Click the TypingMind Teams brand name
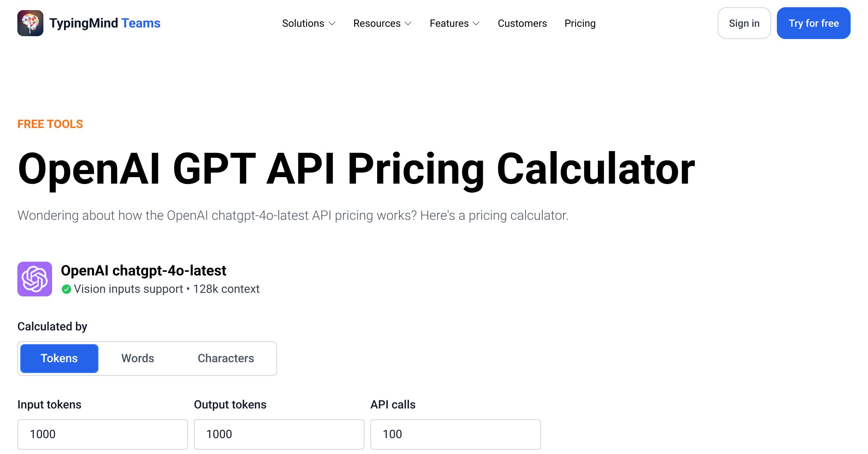Viewport: 868px width, 454px height. click(105, 23)
